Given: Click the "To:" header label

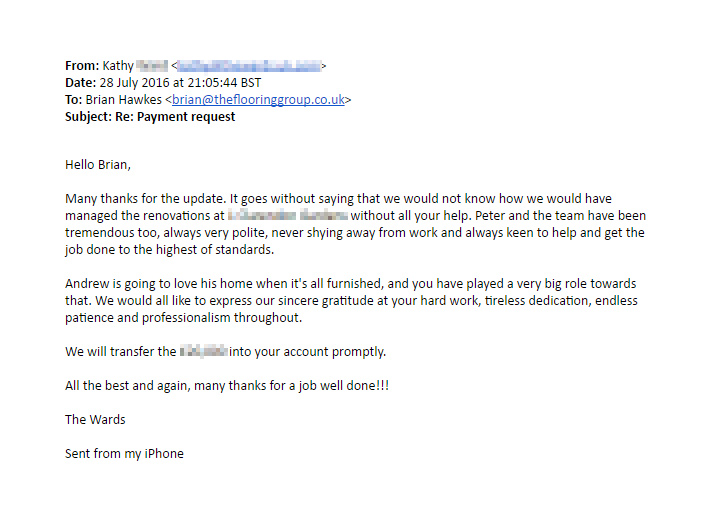Looking at the screenshot, I should point(76,100).
